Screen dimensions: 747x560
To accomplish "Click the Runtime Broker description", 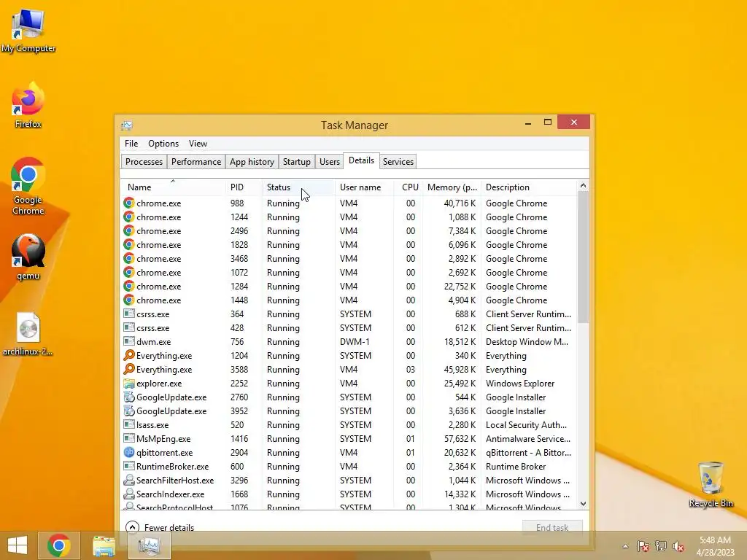I will click(x=516, y=466).
